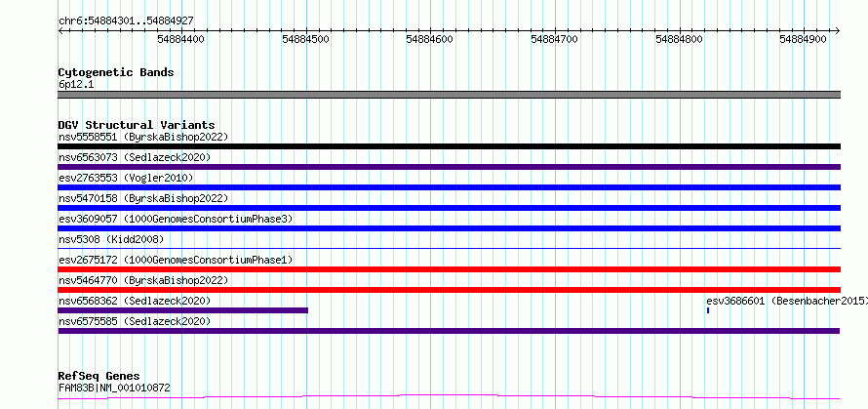Screen dimensions: 868x409
Task: Open FAM83B|NM_001010872 gene label
Action: click(x=114, y=388)
